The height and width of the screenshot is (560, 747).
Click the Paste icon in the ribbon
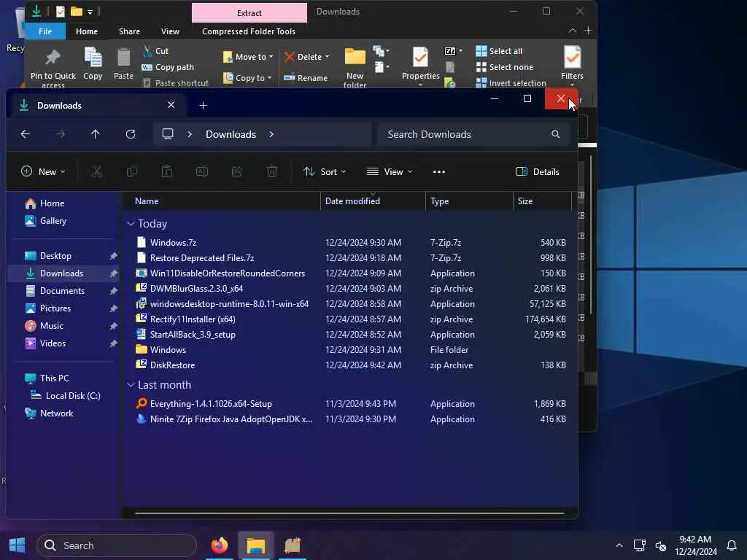[123, 58]
